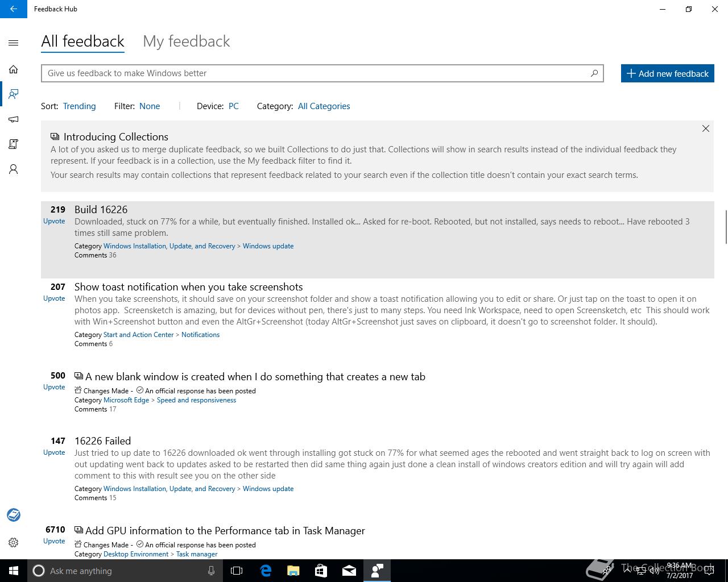This screenshot has width=728, height=582.
Task: Click 'Desktop Environment' category link
Action: [x=136, y=554]
